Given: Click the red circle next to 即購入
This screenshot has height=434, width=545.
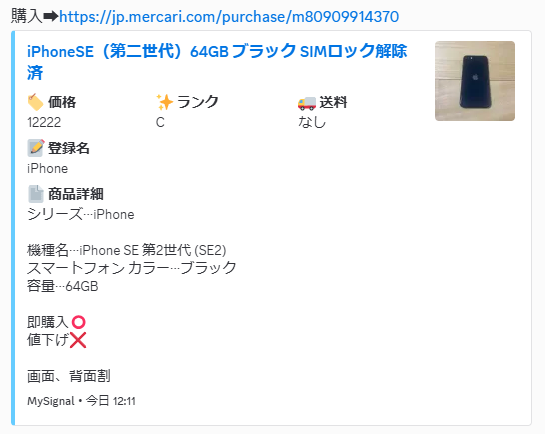Looking at the screenshot, I should 79,322.
